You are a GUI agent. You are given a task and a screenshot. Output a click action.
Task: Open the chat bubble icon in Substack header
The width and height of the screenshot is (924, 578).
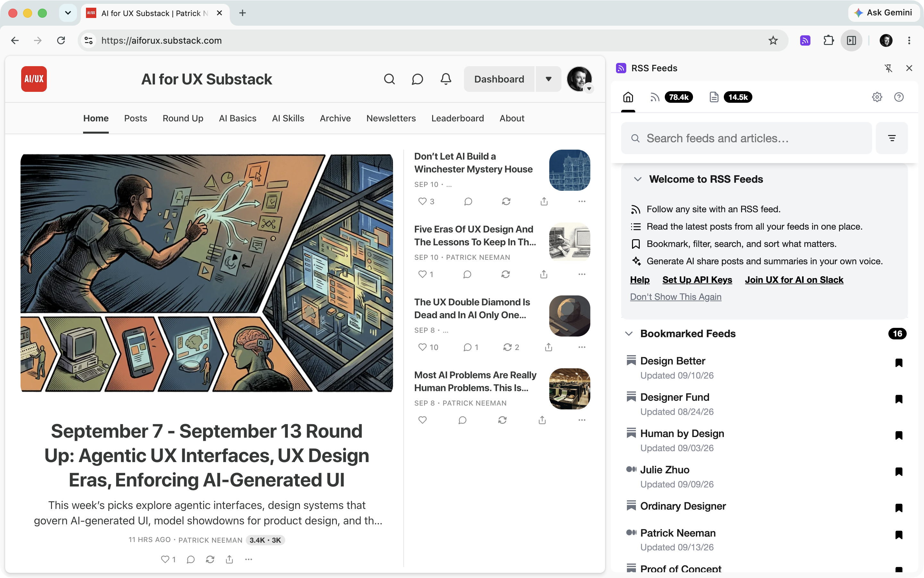pos(417,79)
